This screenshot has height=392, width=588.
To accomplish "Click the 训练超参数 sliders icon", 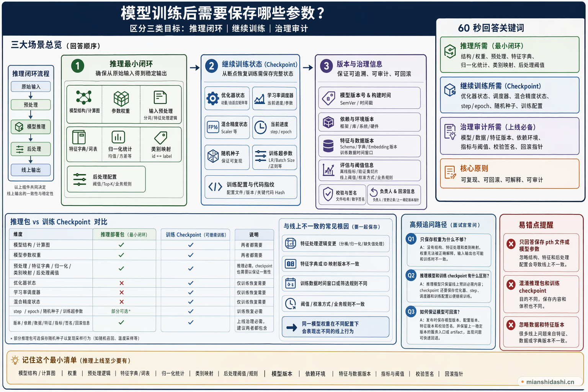I will click(x=260, y=156).
